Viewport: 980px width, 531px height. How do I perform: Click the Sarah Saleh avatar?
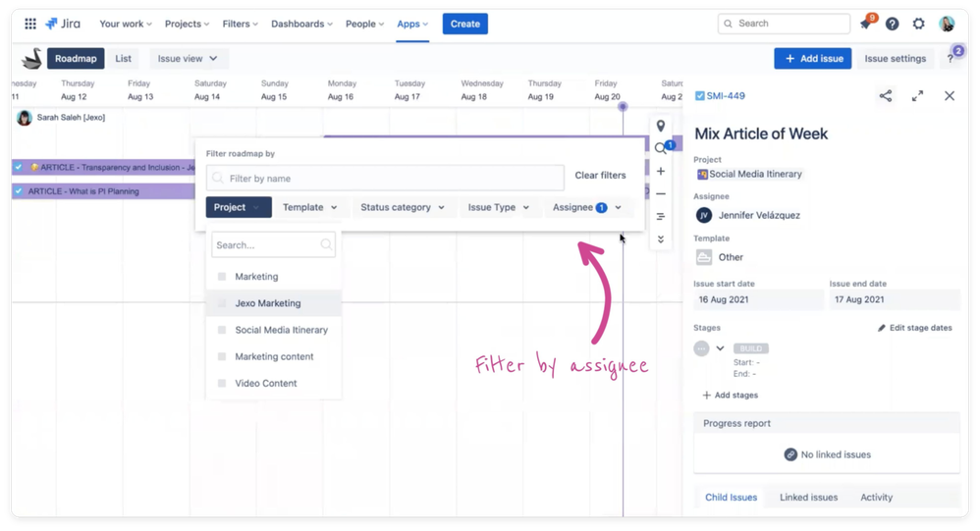coord(25,118)
